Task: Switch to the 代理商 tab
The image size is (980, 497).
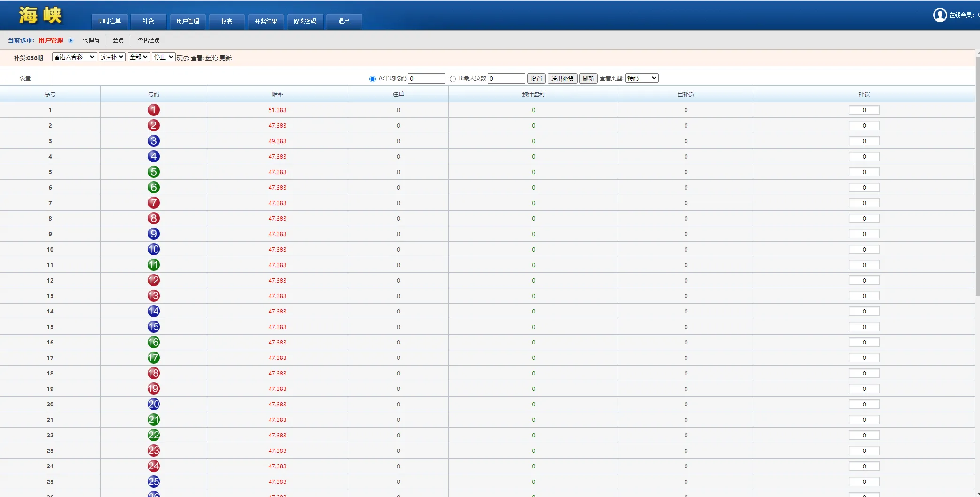Action: 90,40
